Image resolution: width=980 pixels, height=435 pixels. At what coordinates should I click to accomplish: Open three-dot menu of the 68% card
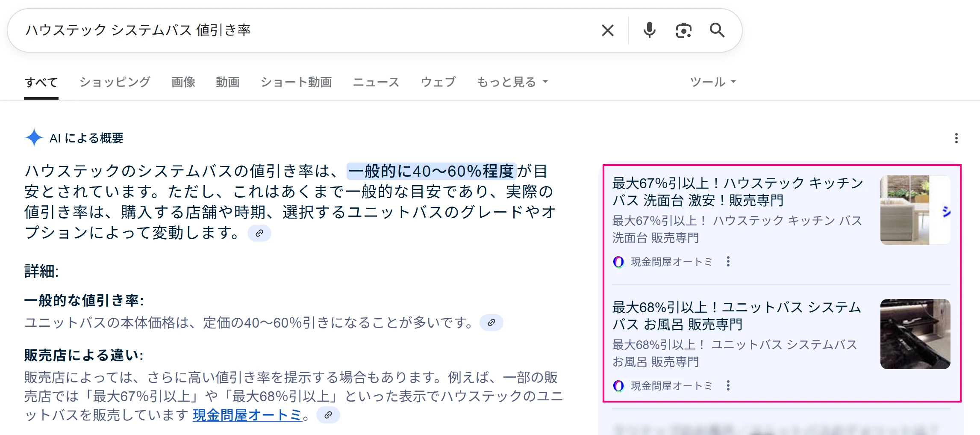728,385
